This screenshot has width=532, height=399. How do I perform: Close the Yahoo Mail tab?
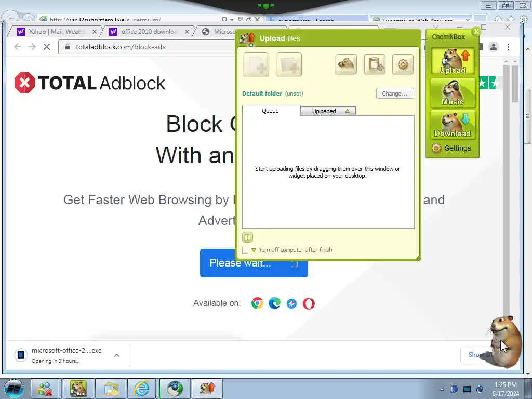coord(95,32)
